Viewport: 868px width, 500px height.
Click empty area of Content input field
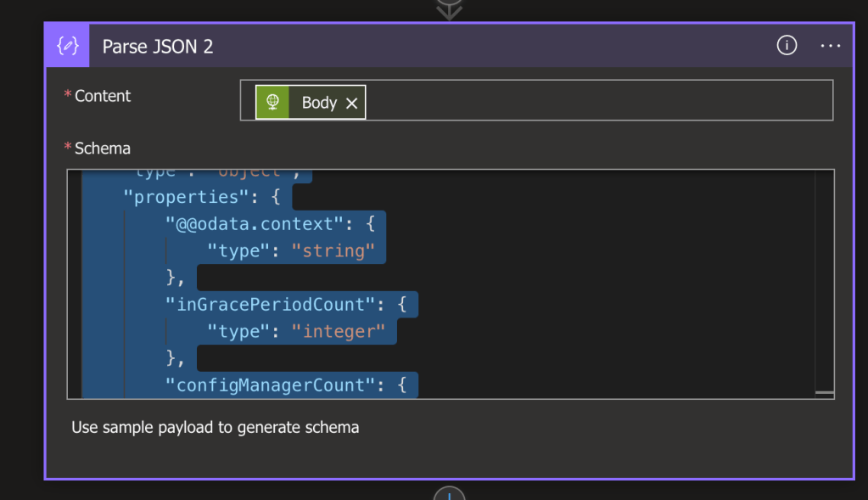point(594,101)
